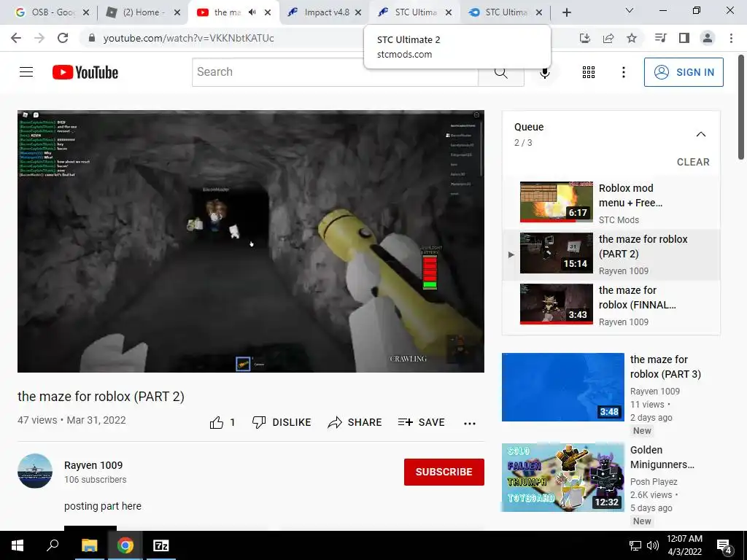The height and width of the screenshot is (560, 747).
Task: Close the Impact v4.8 tab
Action: click(358, 12)
